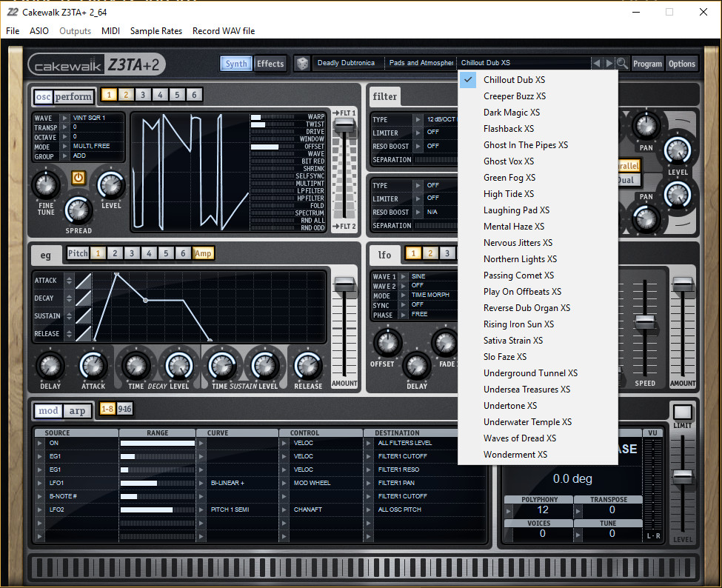Click the Cakewalk Z3TA+2 logo
Image resolution: width=722 pixels, height=588 pixels.
click(97, 64)
